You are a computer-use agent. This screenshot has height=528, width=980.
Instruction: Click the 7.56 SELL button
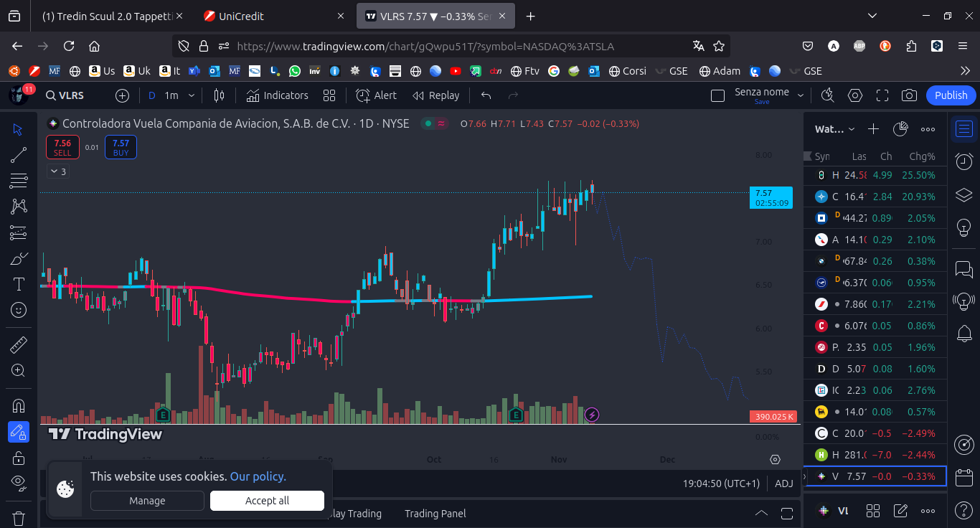[62, 148]
